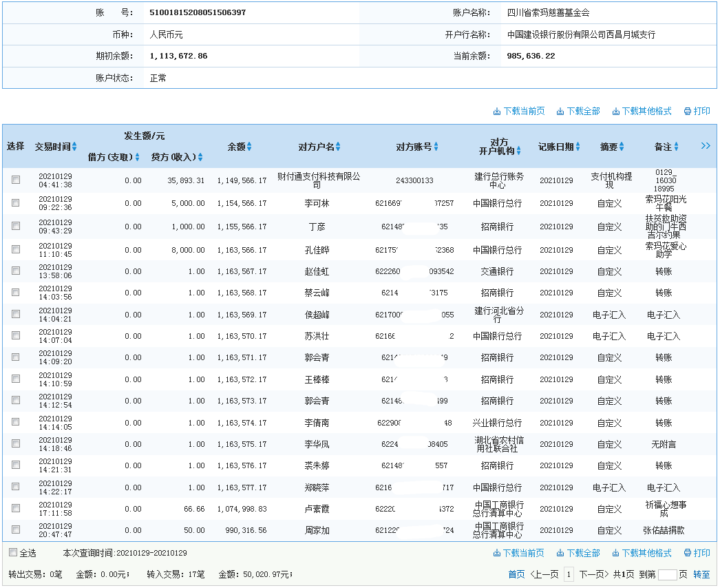
Task: Click the sort arrows on 记账日期 header
Action: pyautogui.click(x=577, y=145)
